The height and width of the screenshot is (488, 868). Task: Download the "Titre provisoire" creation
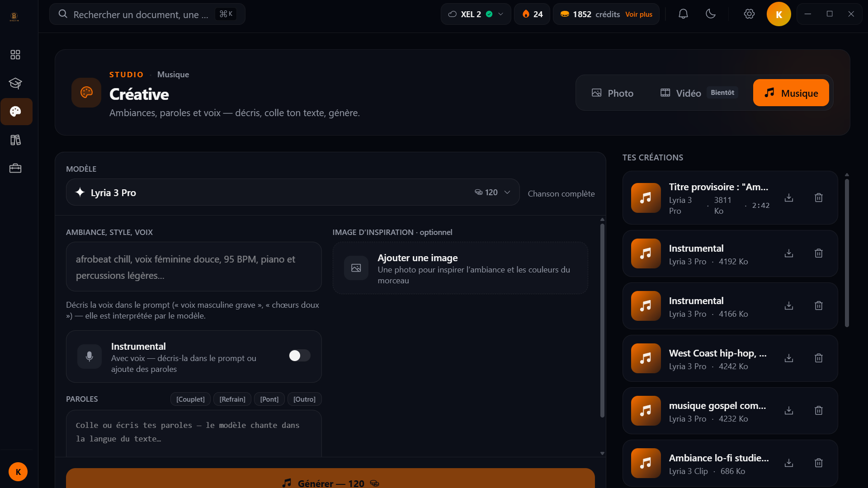click(x=789, y=198)
